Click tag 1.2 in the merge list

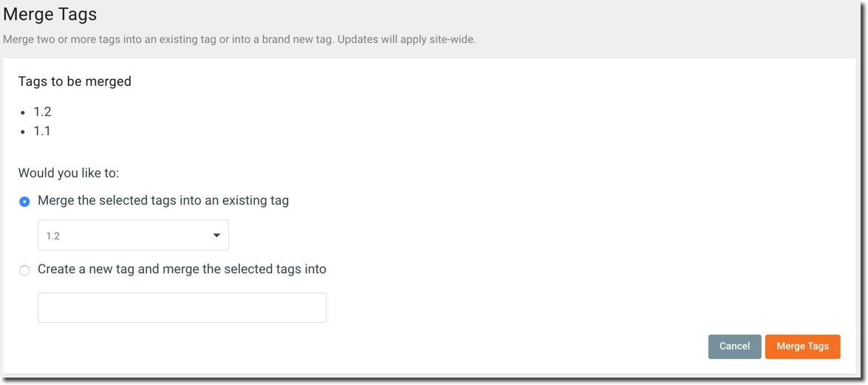coord(42,112)
